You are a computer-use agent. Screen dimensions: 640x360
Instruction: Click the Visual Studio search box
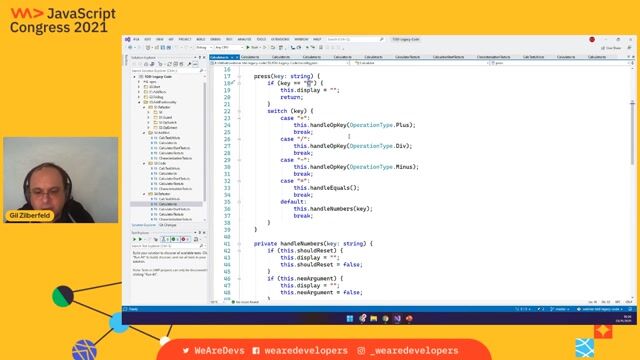pos(355,40)
